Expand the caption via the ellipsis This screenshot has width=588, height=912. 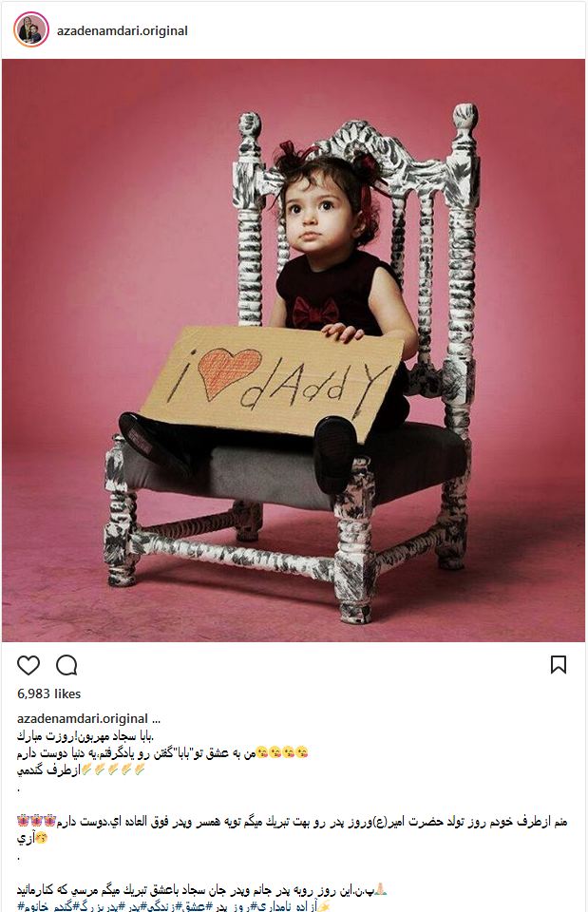[x=156, y=719]
